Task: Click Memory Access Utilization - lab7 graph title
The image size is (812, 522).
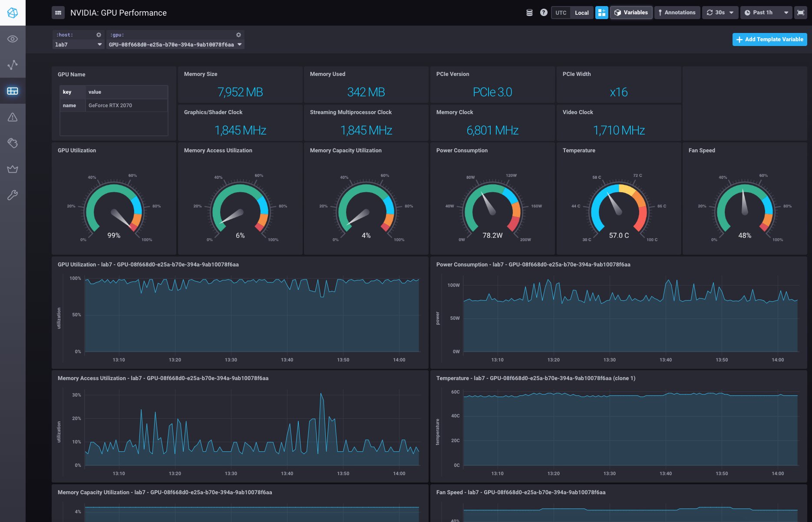Action: 163,378
